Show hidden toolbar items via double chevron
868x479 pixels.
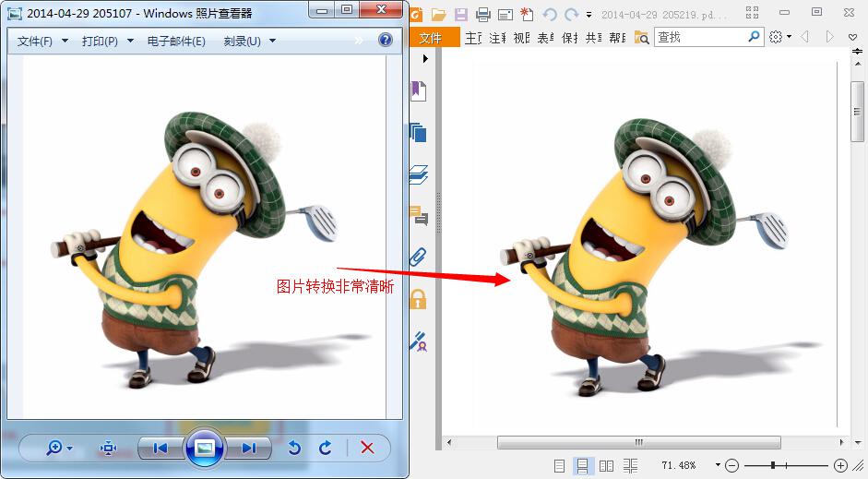[x=359, y=41]
